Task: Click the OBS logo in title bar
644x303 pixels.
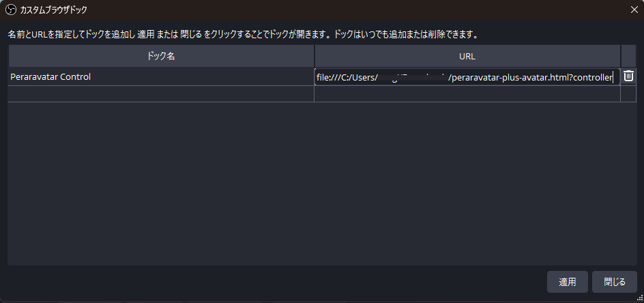Action: tap(11, 10)
